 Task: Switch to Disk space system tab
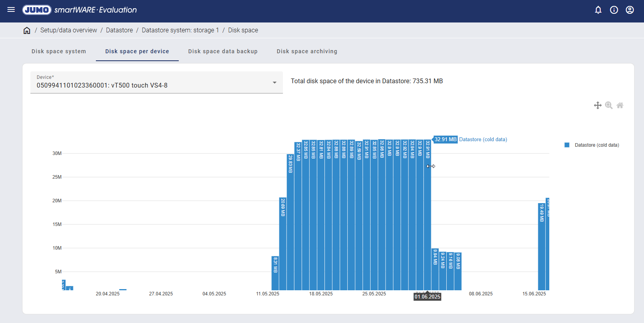coord(59,51)
